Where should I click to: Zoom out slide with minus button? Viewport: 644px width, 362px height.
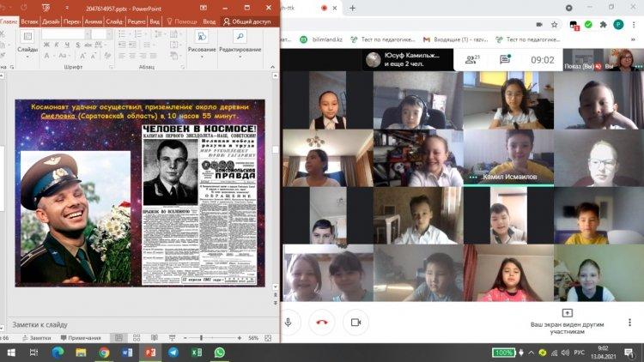pyautogui.click(x=185, y=338)
